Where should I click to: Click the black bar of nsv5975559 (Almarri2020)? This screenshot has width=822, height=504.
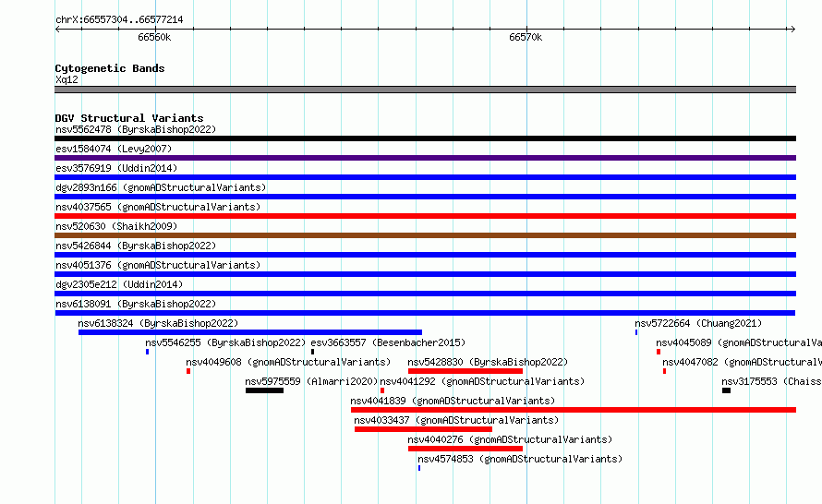(265, 390)
